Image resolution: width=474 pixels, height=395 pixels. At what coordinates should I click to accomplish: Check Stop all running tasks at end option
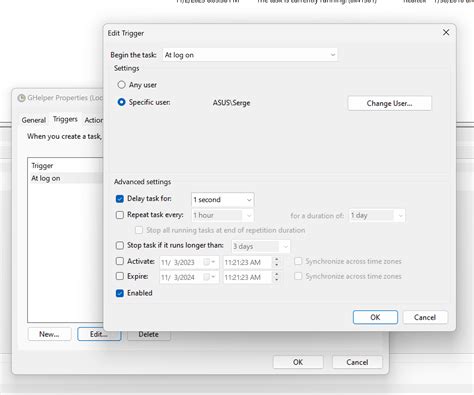pyautogui.click(x=139, y=230)
